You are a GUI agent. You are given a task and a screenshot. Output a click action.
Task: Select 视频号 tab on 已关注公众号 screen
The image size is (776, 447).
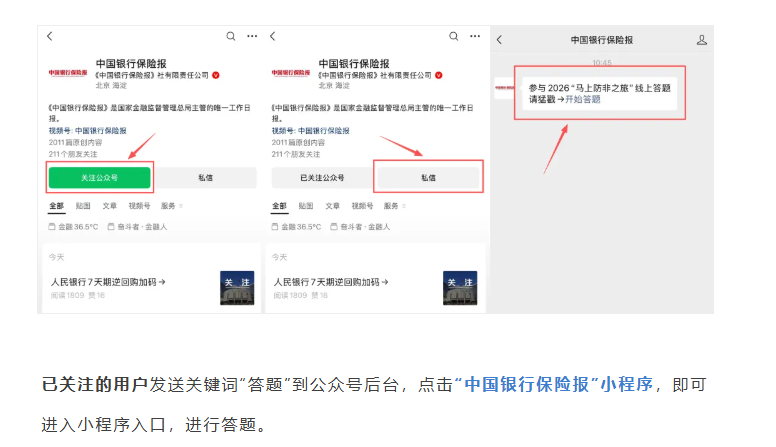[x=362, y=206]
